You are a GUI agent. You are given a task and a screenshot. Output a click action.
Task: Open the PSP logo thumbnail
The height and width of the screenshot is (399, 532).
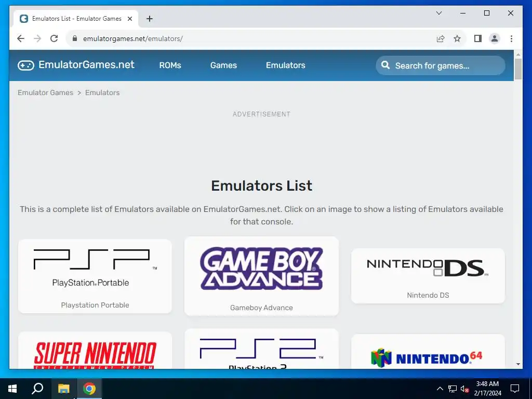click(x=95, y=268)
